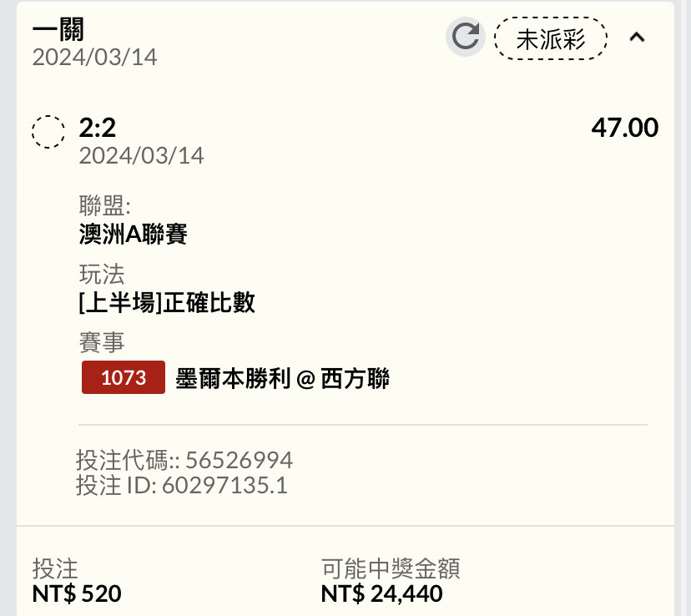Click the header date 2024/03/14
This screenshot has height=616, width=691.
pos(95,58)
